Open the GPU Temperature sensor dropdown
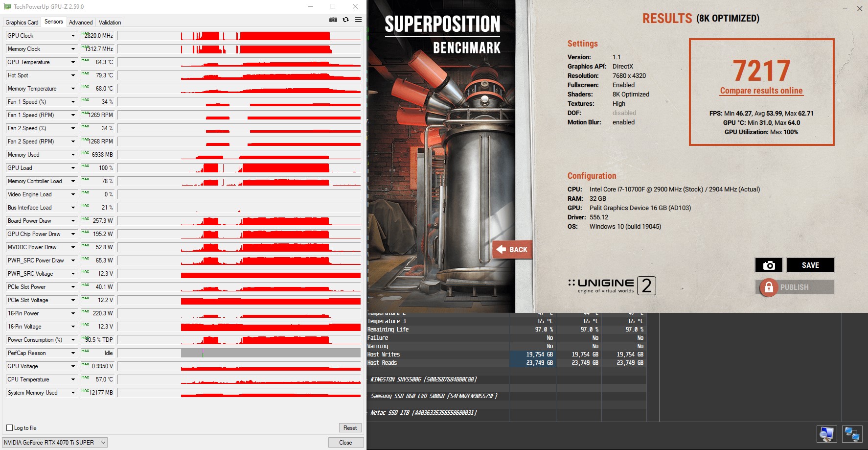868x450 pixels. (73, 62)
